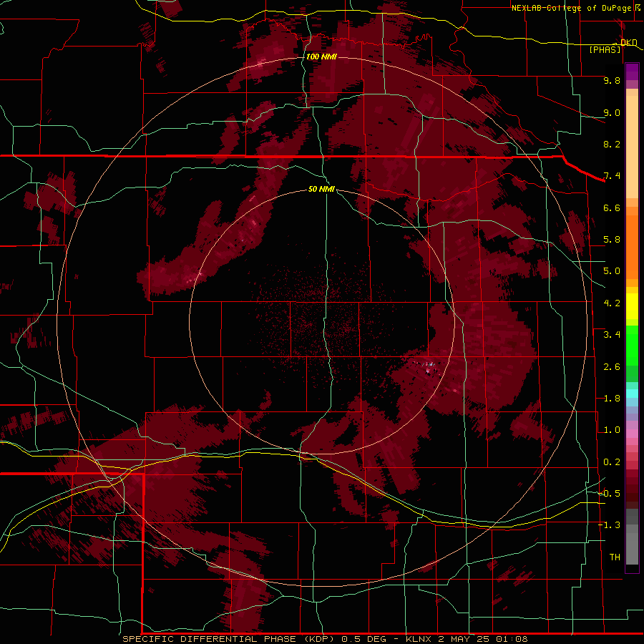Click the [PHAS] unit label
This screenshot has height=644, width=644.
pyautogui.click(x=605, y=49)
